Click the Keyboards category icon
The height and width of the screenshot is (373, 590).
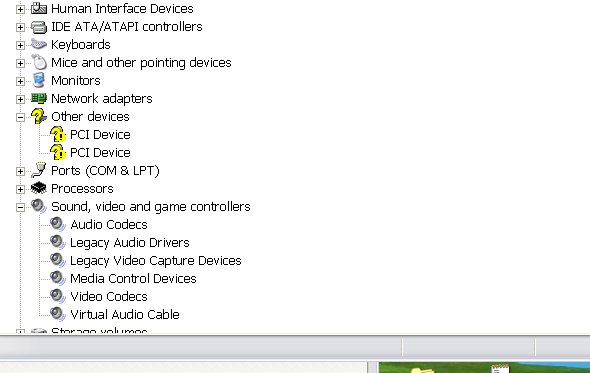tap(39, 44)
